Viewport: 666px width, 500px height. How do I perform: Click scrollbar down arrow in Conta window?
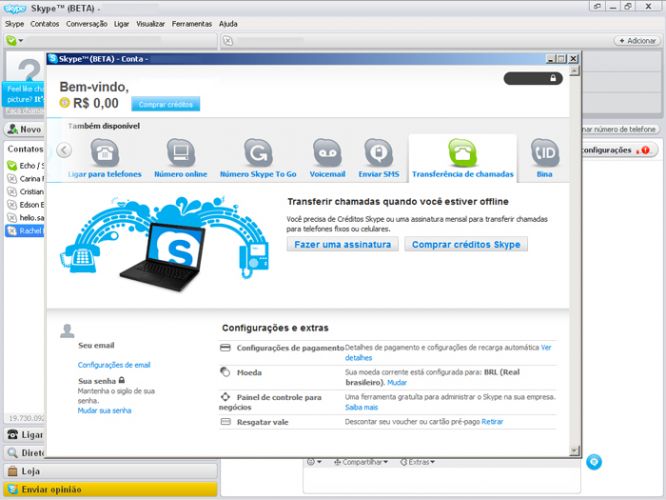coord(574,451)
